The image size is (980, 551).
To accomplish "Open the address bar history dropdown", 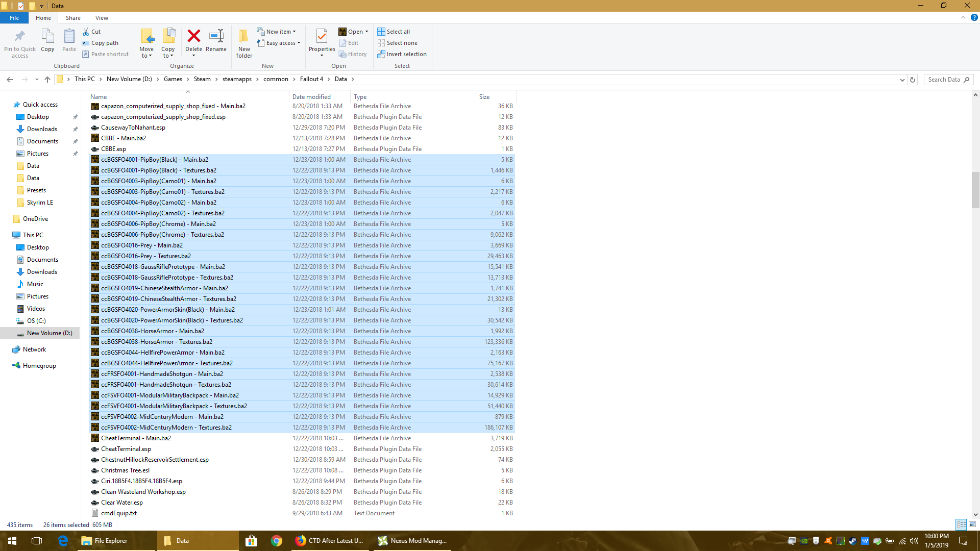I will tap(902, 80).
